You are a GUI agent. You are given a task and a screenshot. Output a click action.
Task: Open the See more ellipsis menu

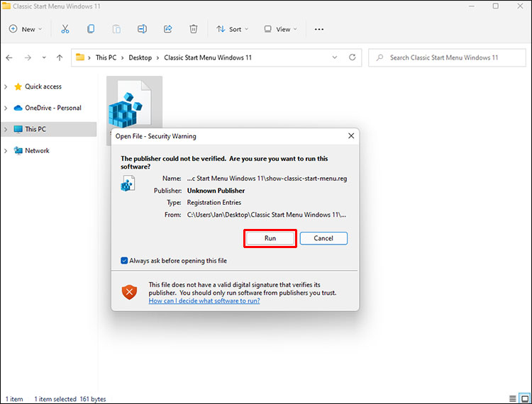[x=319, y=30]
